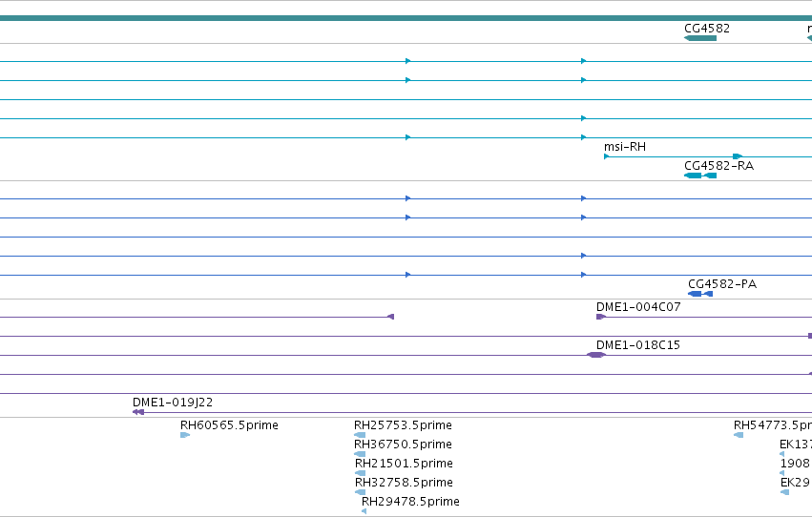
Task: Select the RH54773 EST glyph
Action: click(x=739, y=435)
